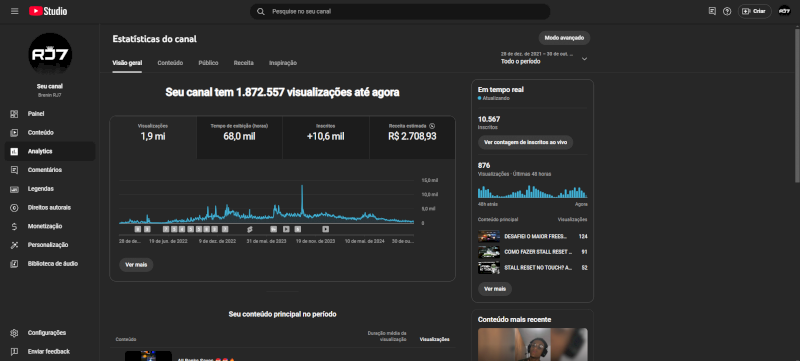This screenshot has height=361, width=800.
Task: Click the 876 views last 48 hours value
Action: click(484, 165)
